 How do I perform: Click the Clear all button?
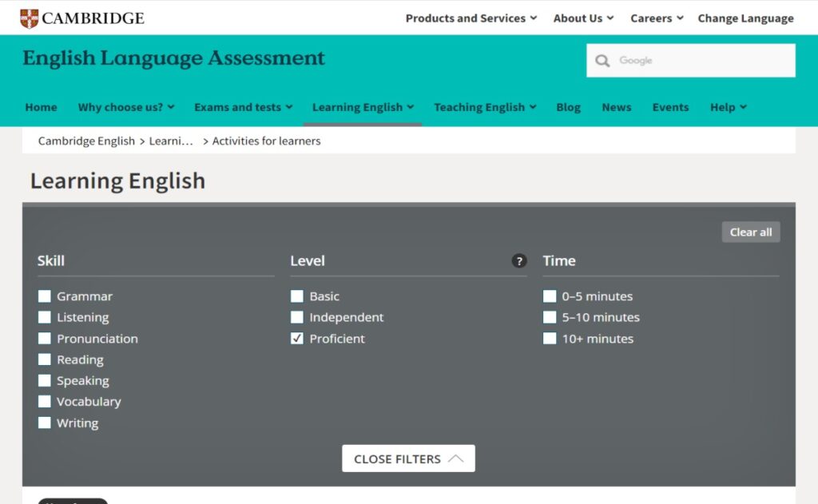point(751,232)
